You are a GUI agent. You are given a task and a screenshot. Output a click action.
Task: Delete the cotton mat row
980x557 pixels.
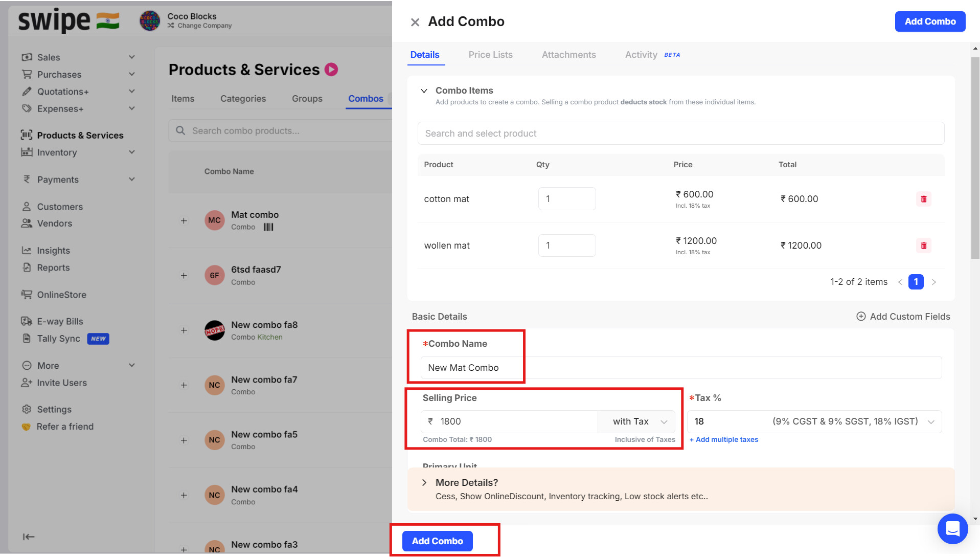click(923, 199)
